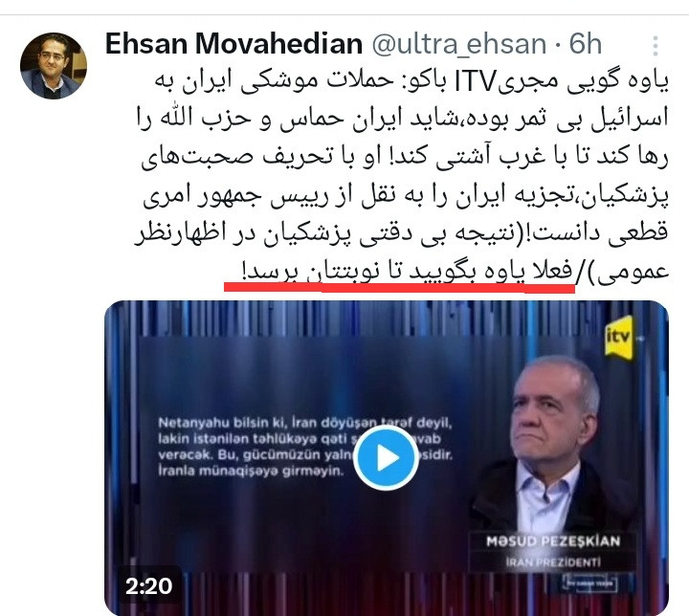Click the MƏSUD PEZEŞKİAN name caption
Viewport: 689px width, 616px height.
click(x=553, y=541)
